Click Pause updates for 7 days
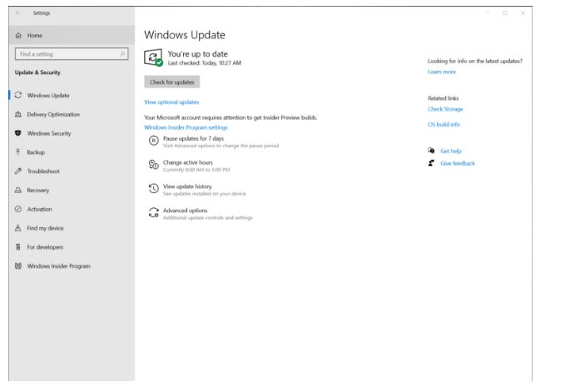Screen dimensions: 565x392 tap(214, 141)
